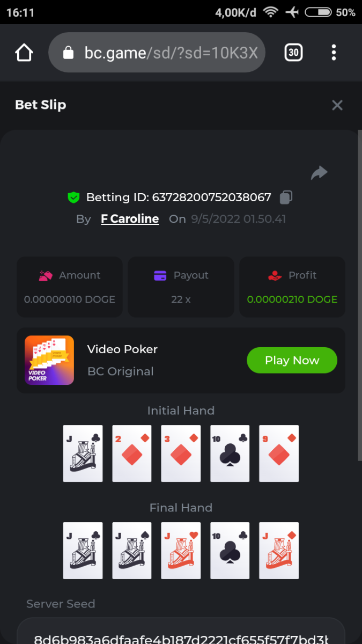The height and width of the screenshot is (644, 362).
Task: Click the page scrollbar on the right edge
Action: 359,294
